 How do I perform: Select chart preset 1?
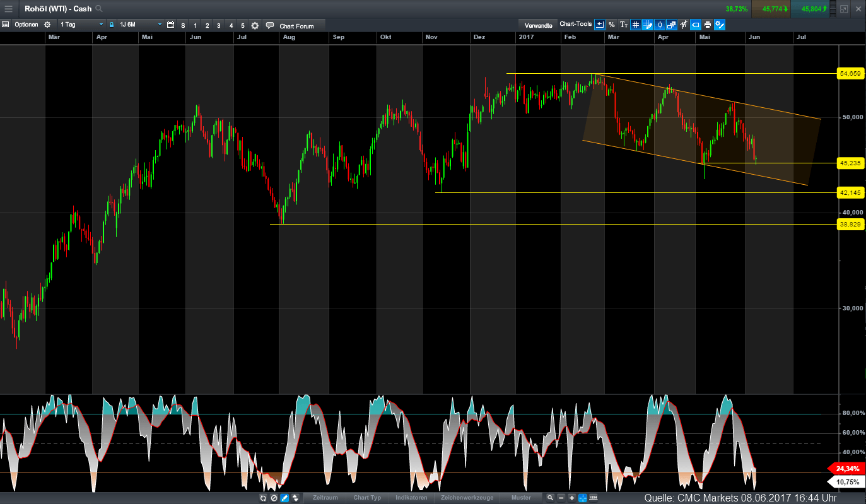point(196,25)
